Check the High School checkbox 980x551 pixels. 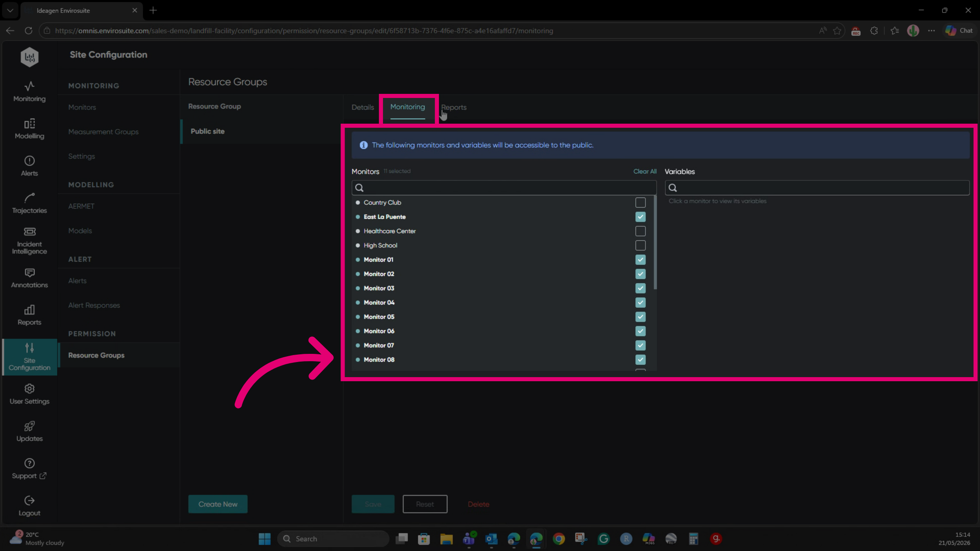[640, 245]
